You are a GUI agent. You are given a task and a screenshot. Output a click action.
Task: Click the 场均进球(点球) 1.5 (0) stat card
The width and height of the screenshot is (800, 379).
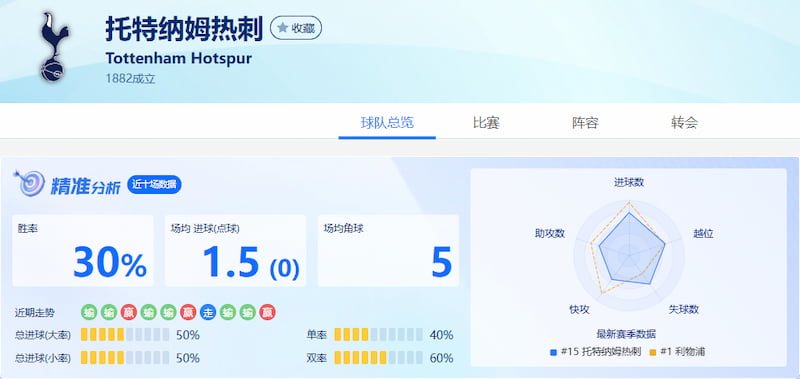pyautogui.click(x=235, y=250)
